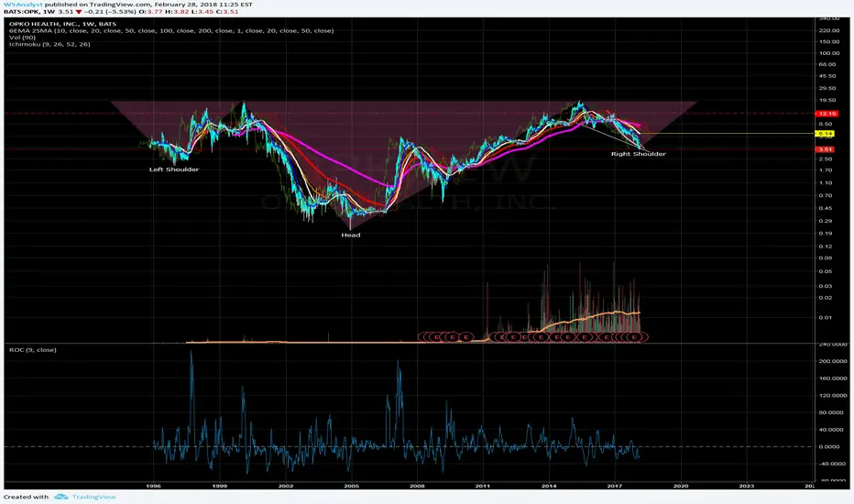Click the 100.00 tick on price axis
The width and height of the screenshot is (854, 504).
828,53
